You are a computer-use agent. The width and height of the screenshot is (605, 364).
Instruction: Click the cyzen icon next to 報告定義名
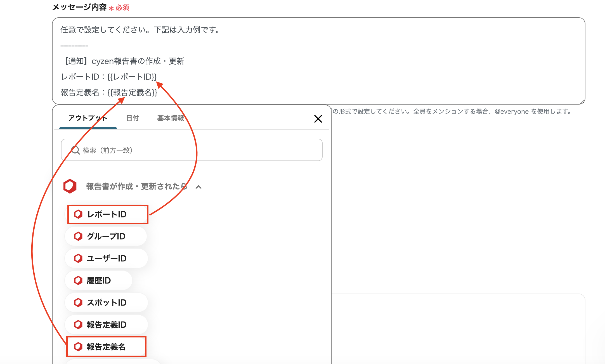[78, 347]
